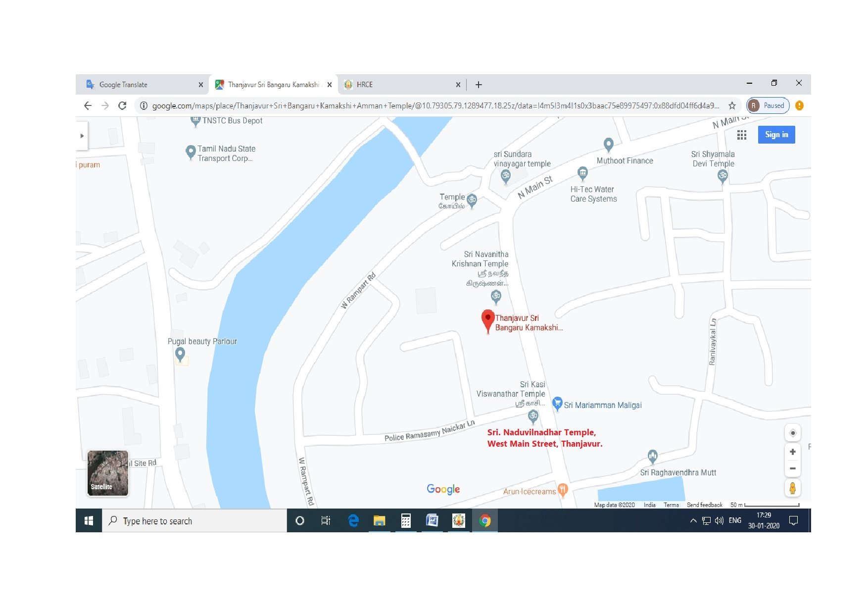Zoom in the map with plus button
Screen dimensions: 868x614
[792, 452]
